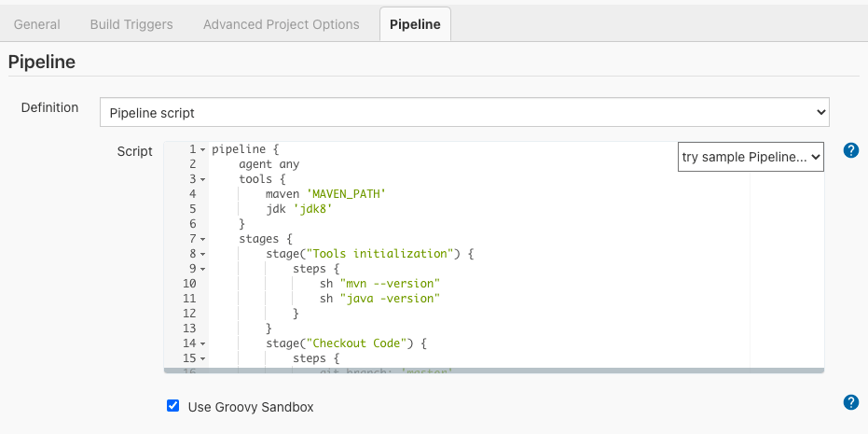
Task: Open help for Use Groovy Sandbox
Action: click(x=850, y=402)
